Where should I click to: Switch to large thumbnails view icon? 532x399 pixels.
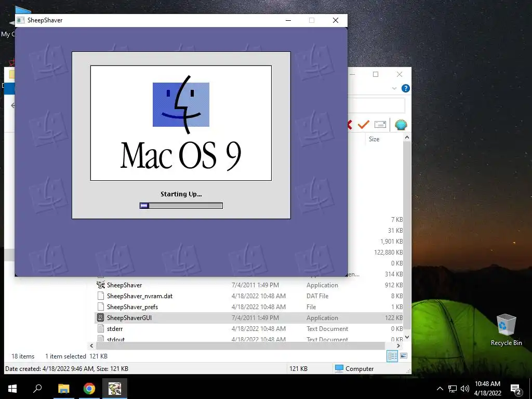click(x=404, y=356)
